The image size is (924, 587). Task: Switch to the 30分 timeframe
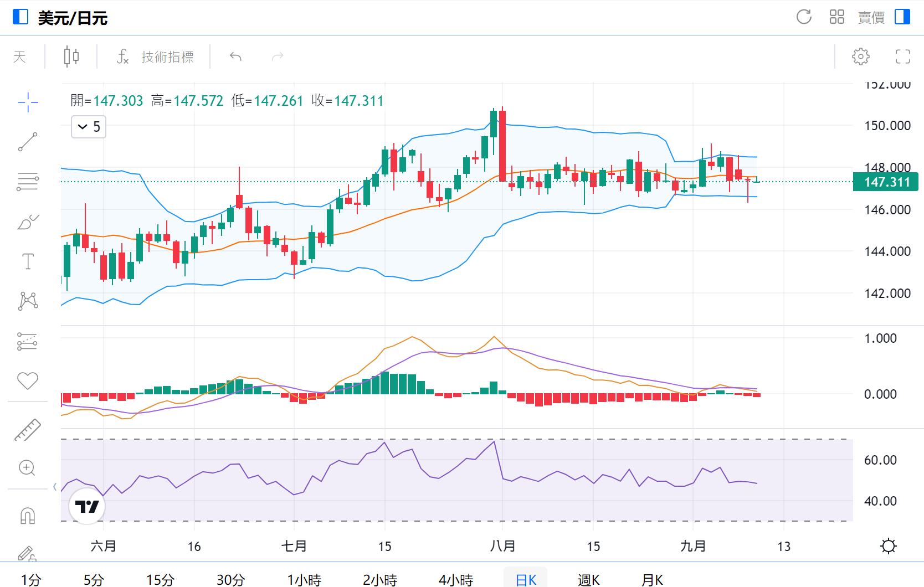pos(230,580)
